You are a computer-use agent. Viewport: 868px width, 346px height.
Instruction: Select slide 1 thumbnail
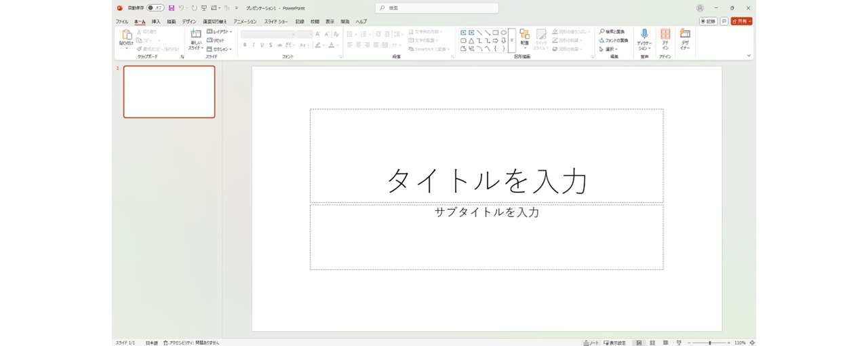coord(169,92)
